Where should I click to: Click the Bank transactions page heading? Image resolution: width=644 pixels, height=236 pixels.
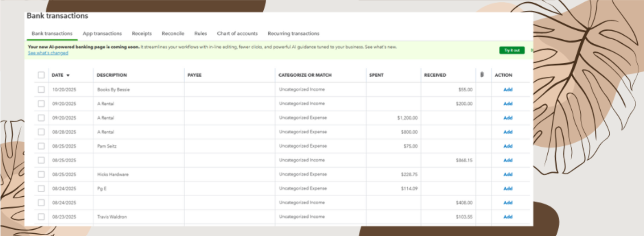57,16
